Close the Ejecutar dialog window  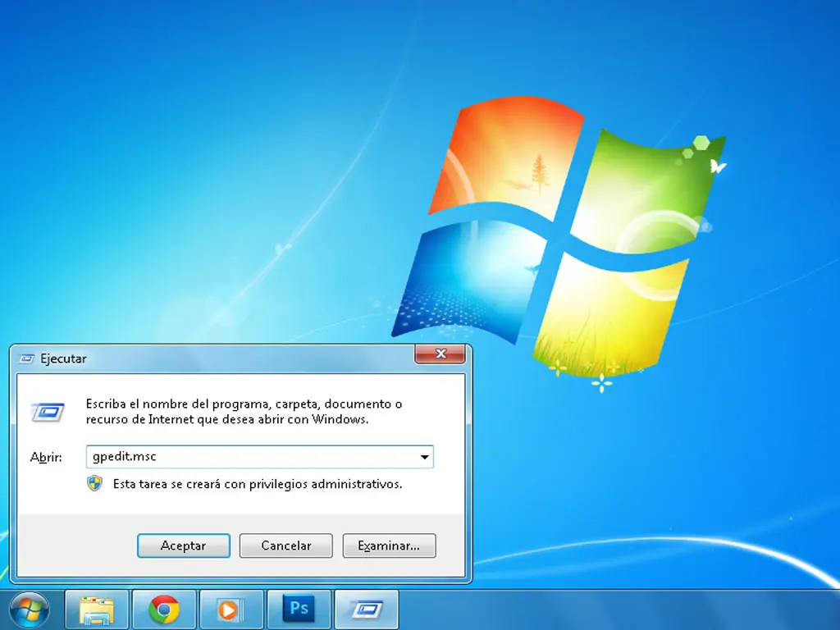tap(440, 354)
